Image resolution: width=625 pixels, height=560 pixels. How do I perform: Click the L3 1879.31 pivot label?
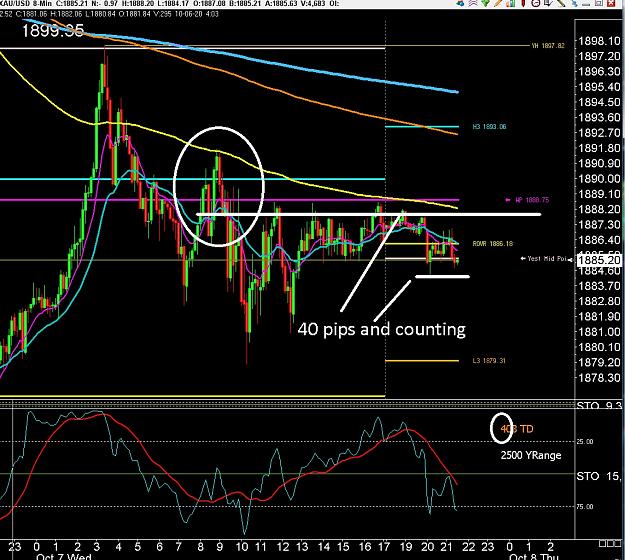pyautogui.click(x=489, y=361)
